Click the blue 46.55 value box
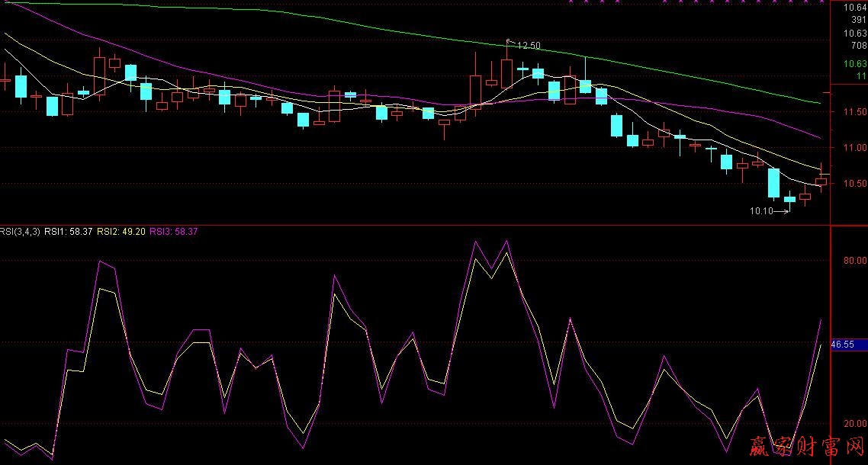Screen dimensions: 868x465 point(843,345)
